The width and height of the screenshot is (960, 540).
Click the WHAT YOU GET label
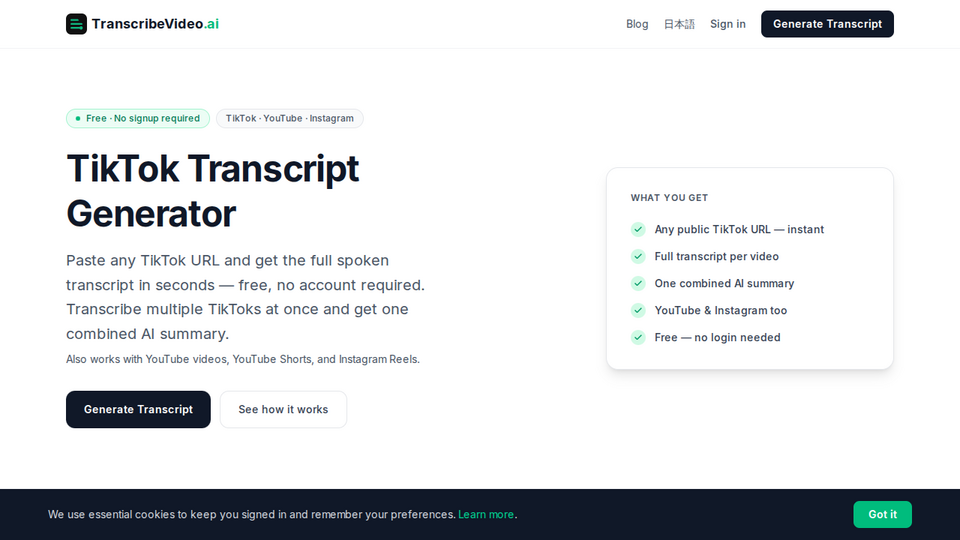coord(669,198)
